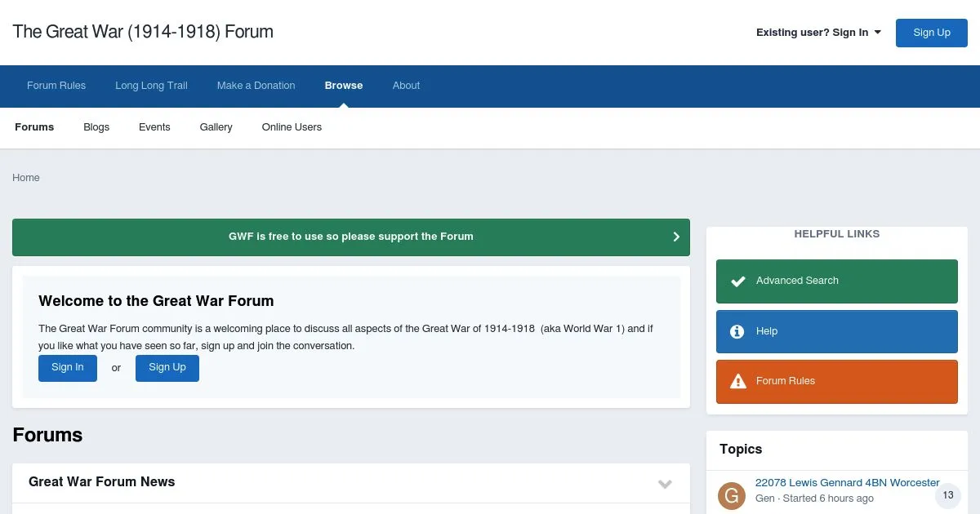This screenshot has width=980, height=514.
Task: Click the 'HELPFUL LINKS' heading text
Action: click(x=837, y=234)
